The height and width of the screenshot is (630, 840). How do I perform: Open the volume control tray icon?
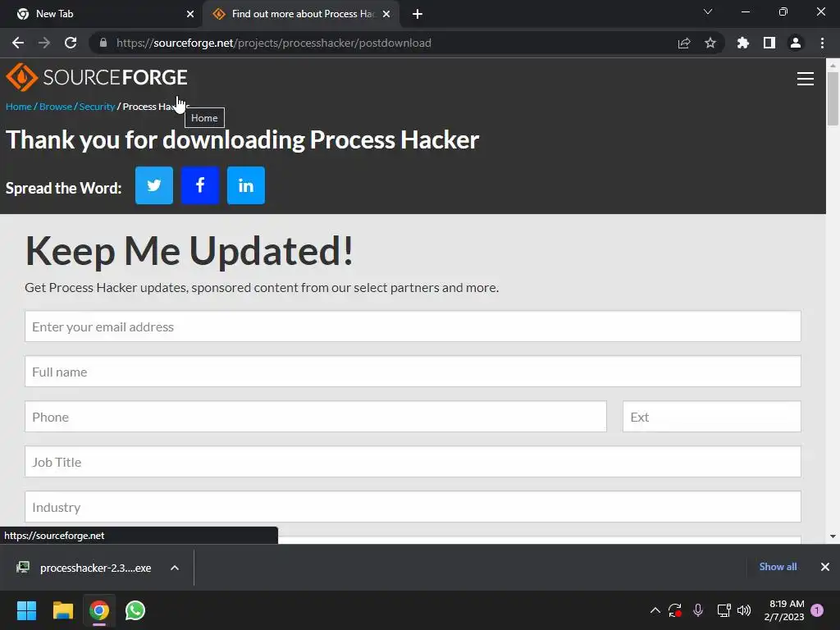click(x=744, y=610)
